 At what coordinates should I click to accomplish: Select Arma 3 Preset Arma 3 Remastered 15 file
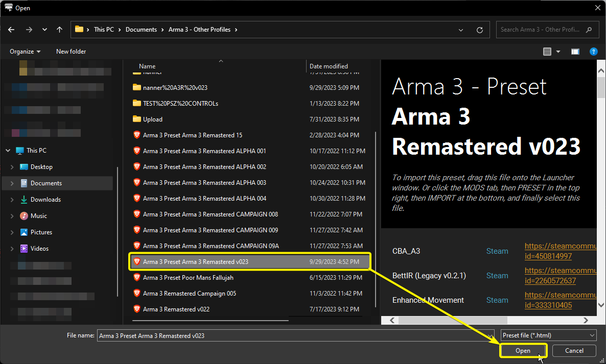click(193, 135)
